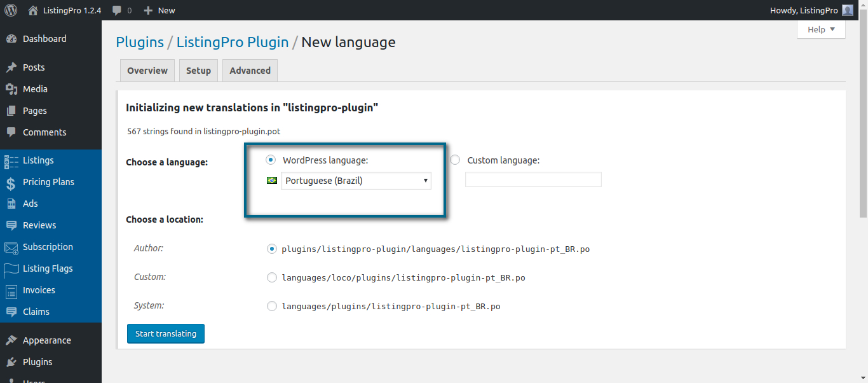Click the Pages icon in sidebar

coord(11,111)
